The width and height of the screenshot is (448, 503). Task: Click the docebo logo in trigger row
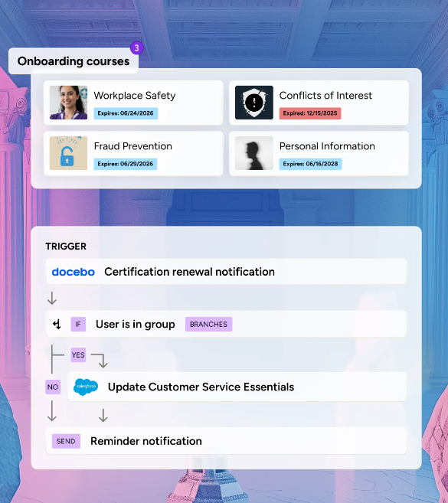coord(74,272)
